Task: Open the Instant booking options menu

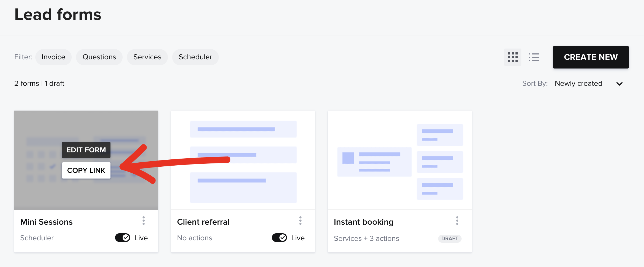Action: tap(457, 221)
